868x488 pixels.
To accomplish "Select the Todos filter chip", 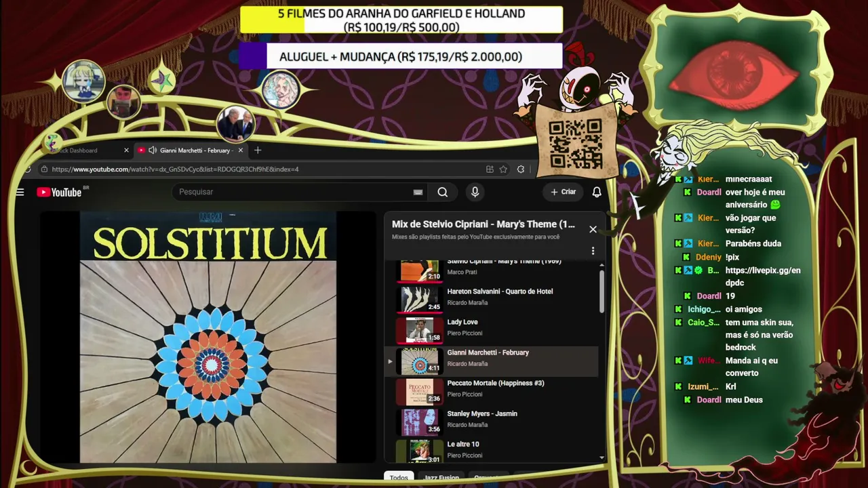I will point(399,478).
